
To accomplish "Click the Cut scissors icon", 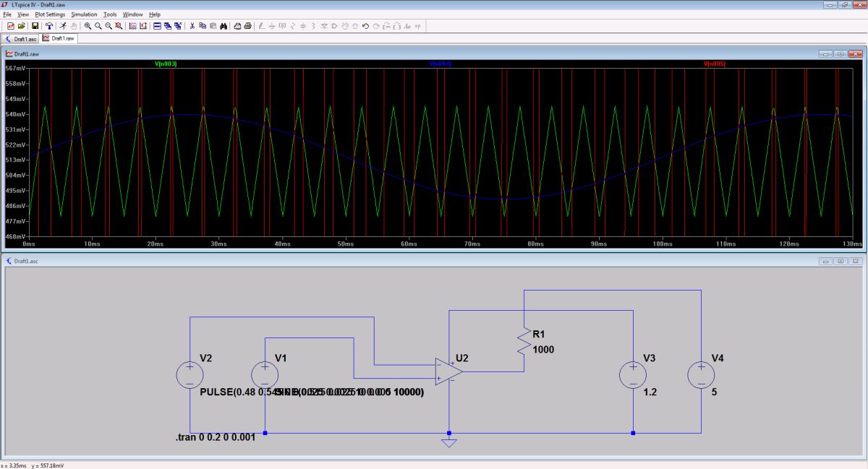I will pos(192,26).
